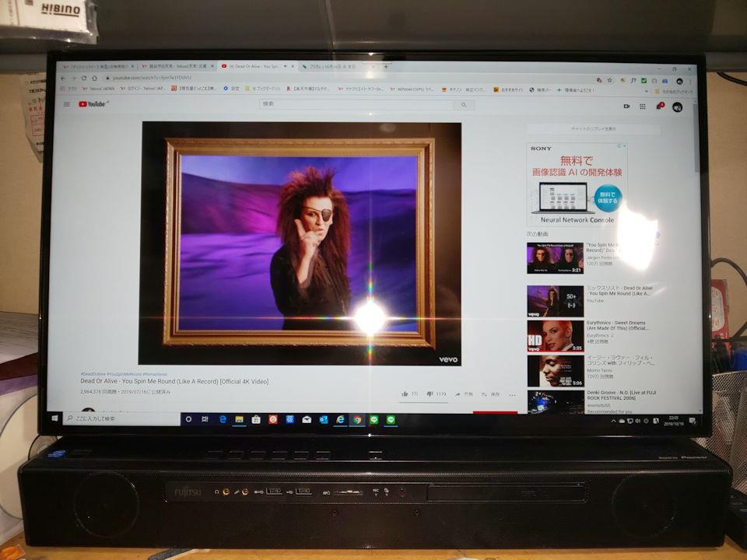Open the Windows Start menu

pyautogui.click(x=54, y=418)
